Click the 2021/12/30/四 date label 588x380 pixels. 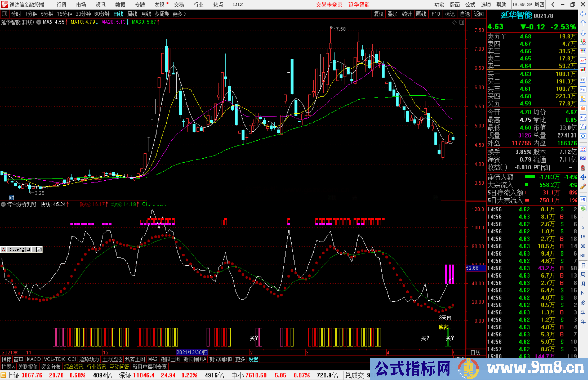192,352
